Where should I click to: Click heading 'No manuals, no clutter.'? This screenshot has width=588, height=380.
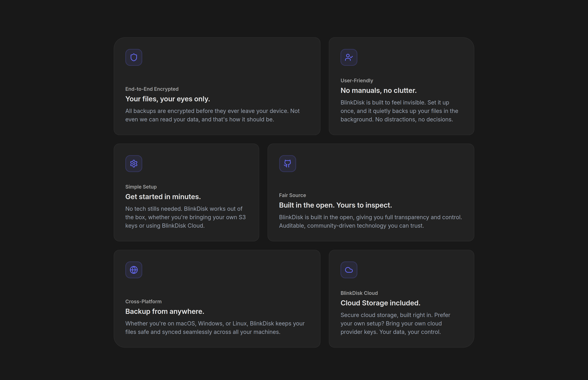pos(379,91)
